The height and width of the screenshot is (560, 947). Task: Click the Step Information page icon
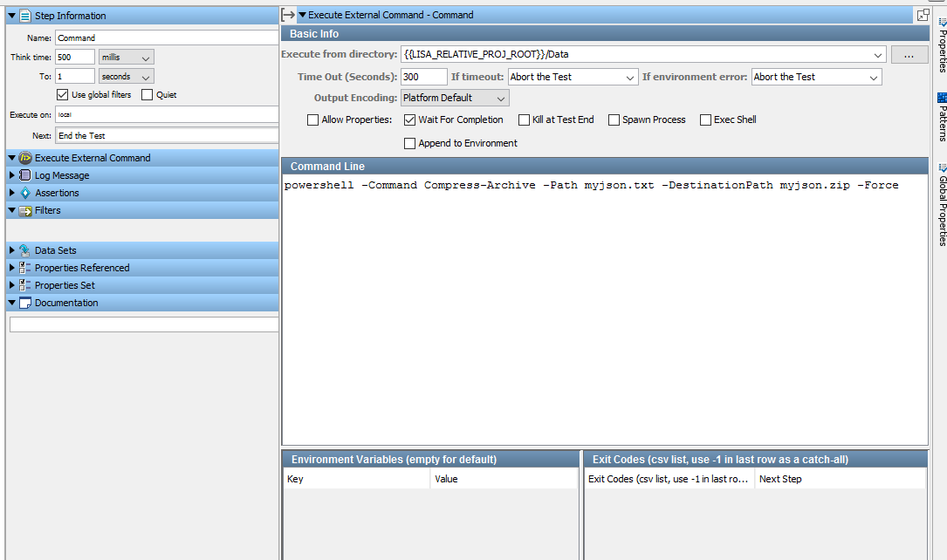(25, 16)
